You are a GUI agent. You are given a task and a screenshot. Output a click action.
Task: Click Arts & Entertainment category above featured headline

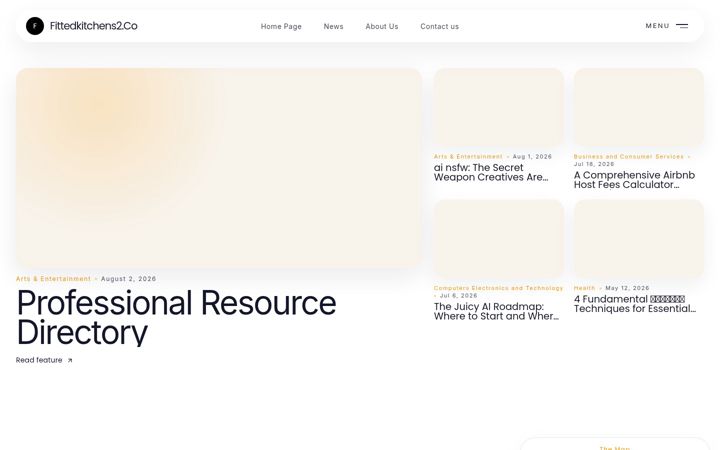tap(53, 279)
